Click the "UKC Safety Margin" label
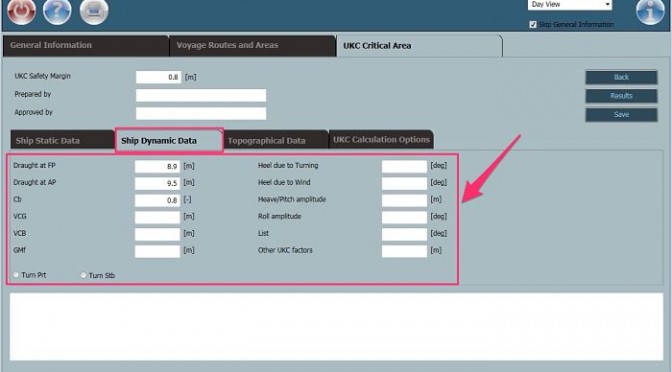The height and width of the screenshot is (372, 672). click(x=42, y=76)
